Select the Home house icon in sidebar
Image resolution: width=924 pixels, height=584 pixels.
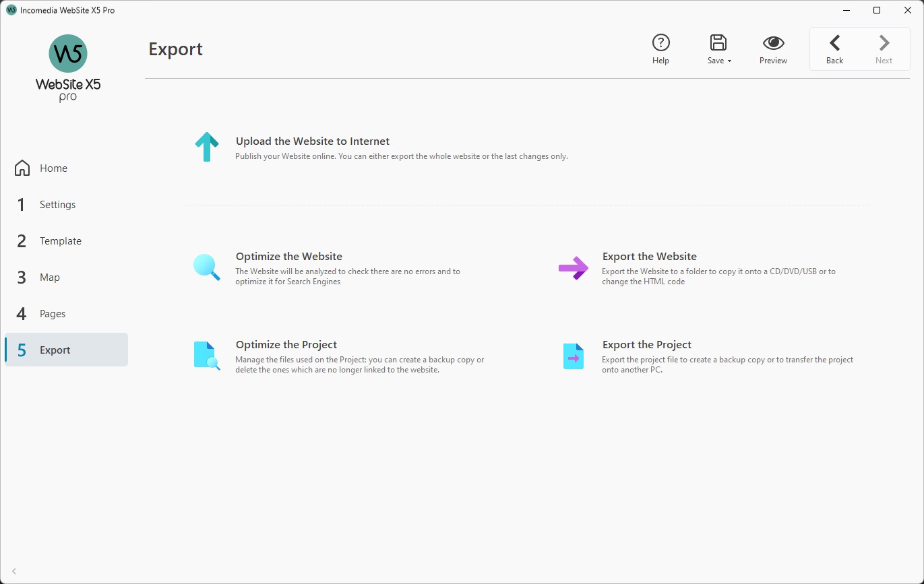pyautogui.click(x=23, y=168)
